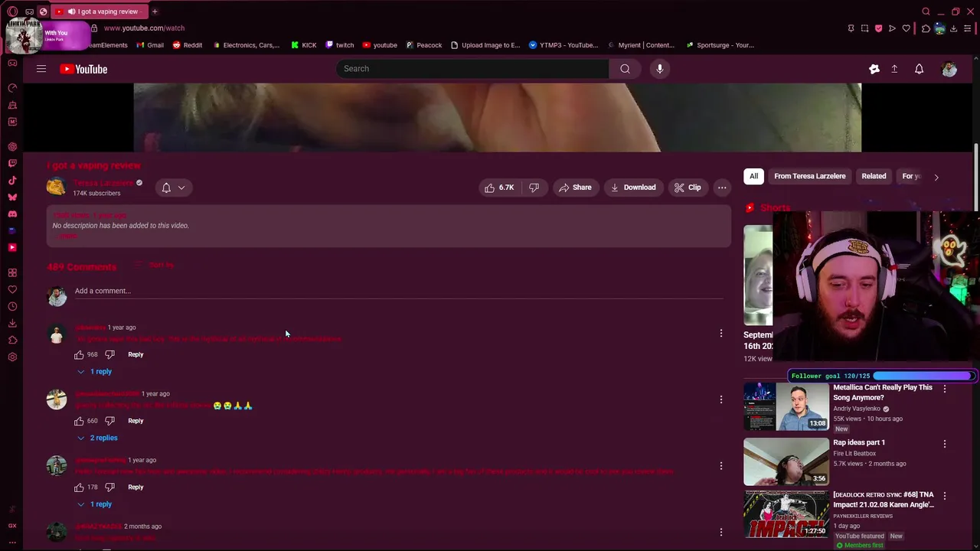Take a page snapshot from the address bar
Screen dimensions: 980x551
(864, 28)
